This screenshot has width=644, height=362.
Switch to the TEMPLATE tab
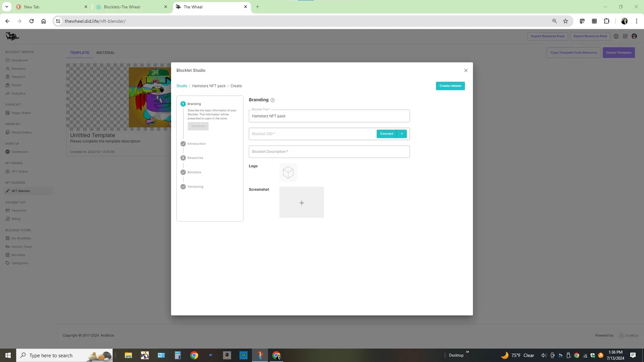click(80, 53)
